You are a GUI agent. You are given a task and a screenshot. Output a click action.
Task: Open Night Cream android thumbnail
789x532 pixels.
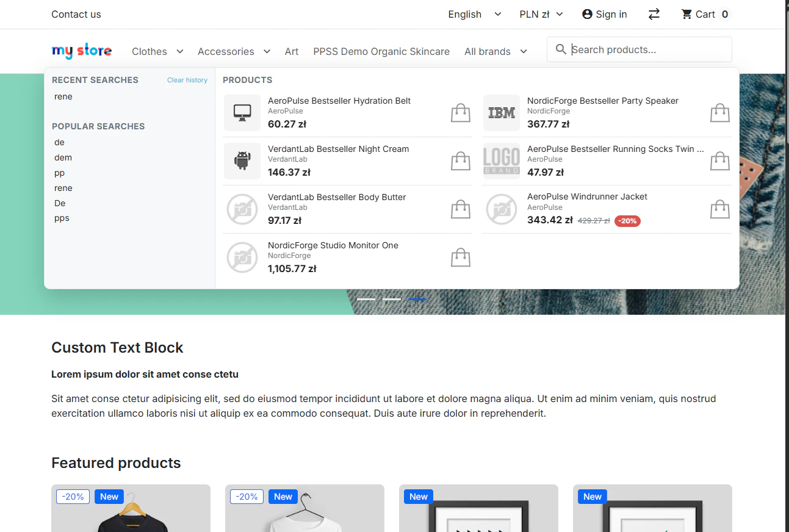242,161
